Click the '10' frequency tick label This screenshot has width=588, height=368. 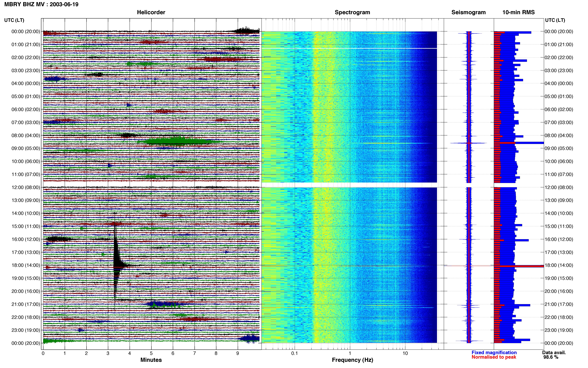[x=405, y=353]
